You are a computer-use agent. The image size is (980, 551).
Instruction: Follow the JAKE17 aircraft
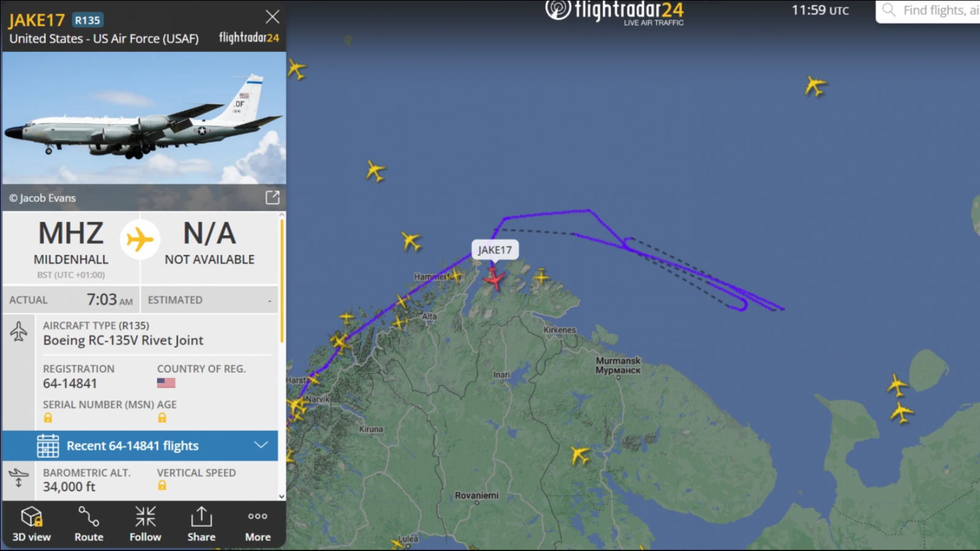tap(145, 524)
